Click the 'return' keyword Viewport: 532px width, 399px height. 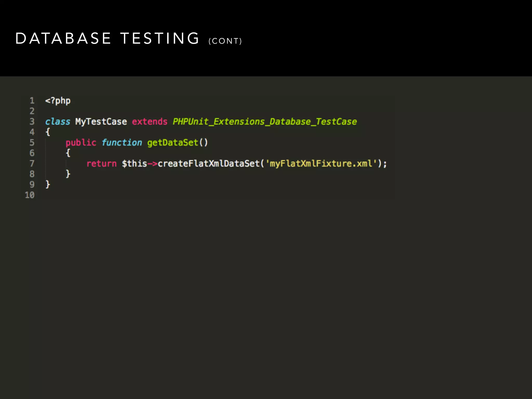click(101, 164)
